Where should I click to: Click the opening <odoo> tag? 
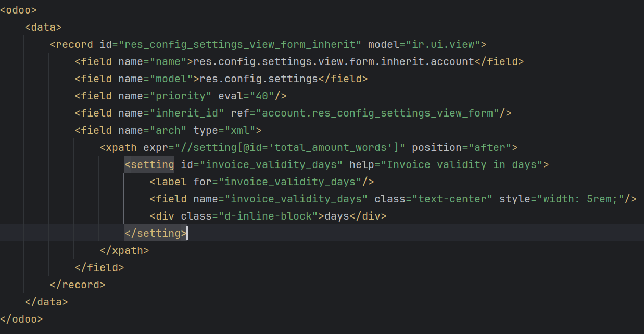(18, 10)
